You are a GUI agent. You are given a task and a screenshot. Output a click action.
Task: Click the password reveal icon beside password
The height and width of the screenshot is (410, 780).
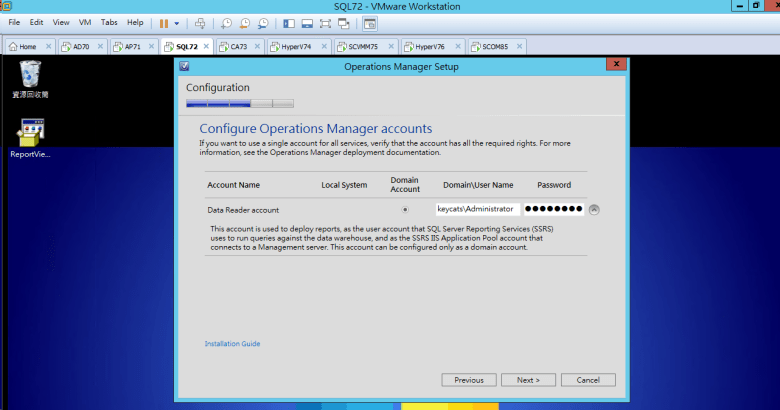coord(594,209)
